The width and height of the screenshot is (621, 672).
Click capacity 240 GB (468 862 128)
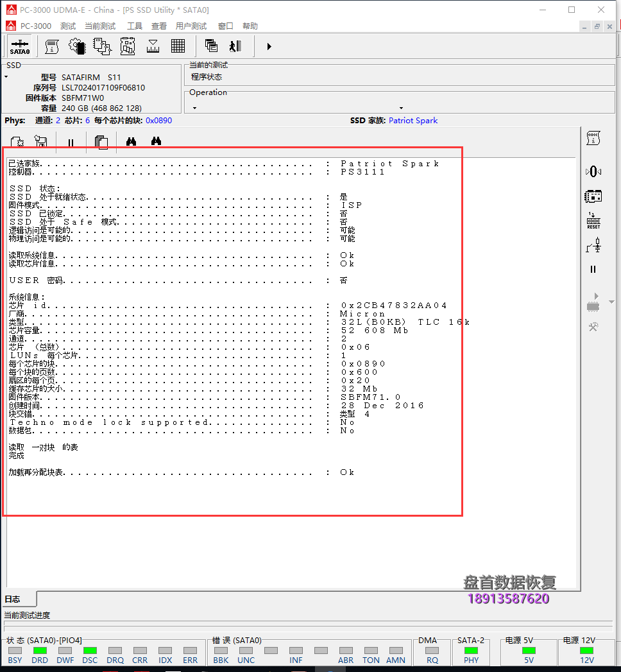click(101, 108)
